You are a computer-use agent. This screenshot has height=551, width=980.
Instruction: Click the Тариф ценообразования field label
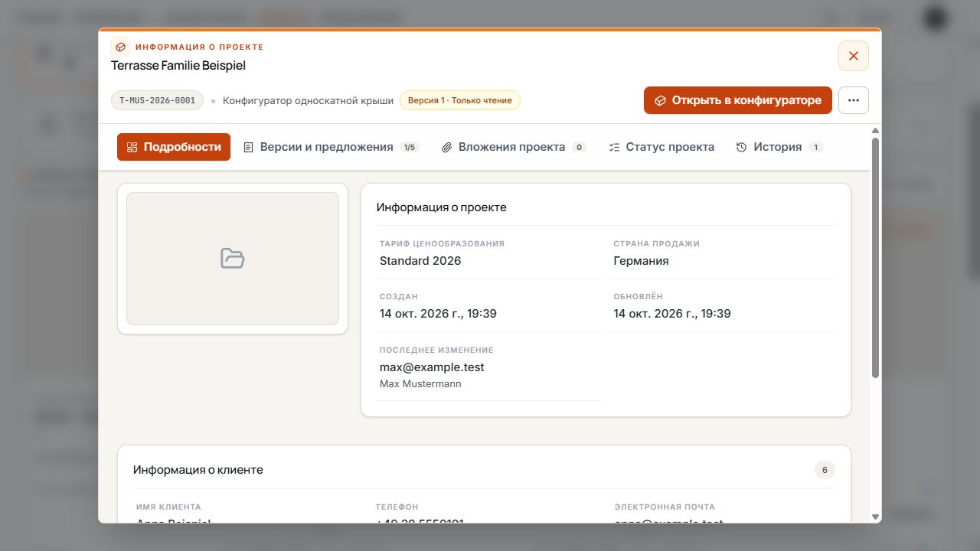coord(442,244)
